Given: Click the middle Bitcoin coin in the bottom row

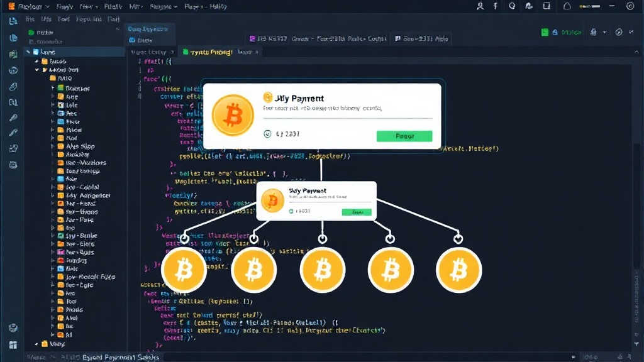Looking at the screenshot, I should 323,270.
